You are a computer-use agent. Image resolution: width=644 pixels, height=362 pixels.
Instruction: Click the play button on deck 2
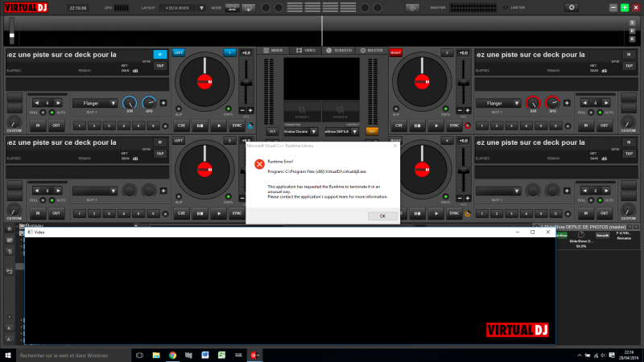point(436,125)
